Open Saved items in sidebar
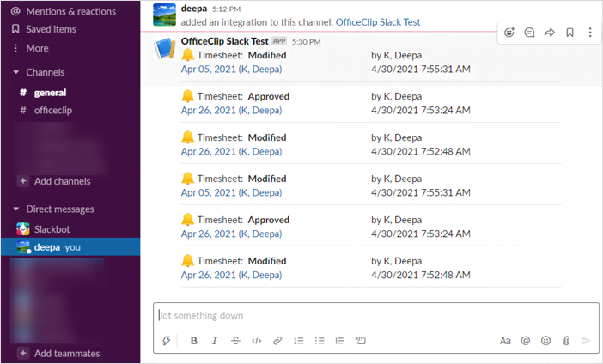This screenshot has height=364, width=603. [x=44, y=29]
